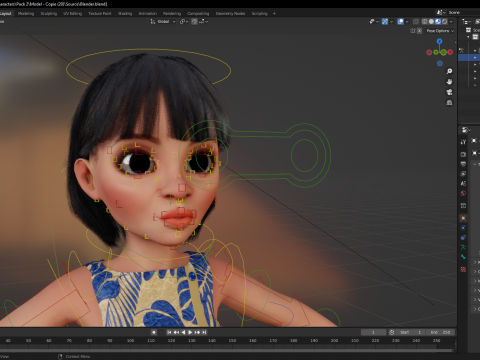Screen dimensions: 480x360
Task: Open the snapping options dropdown
Action: (x=204, y=22)
